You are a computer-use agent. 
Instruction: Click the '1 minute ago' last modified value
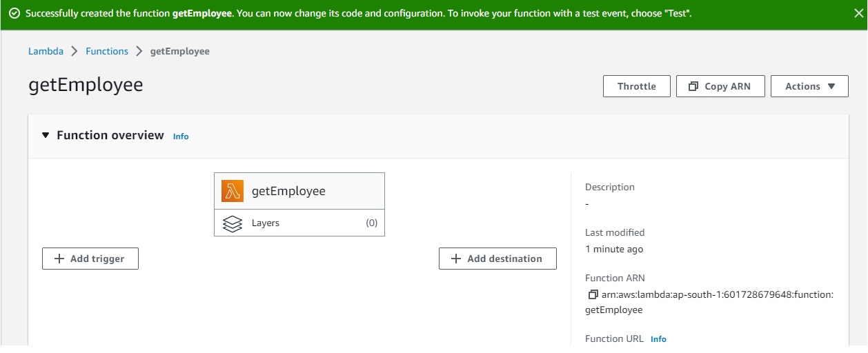[614, 249]
